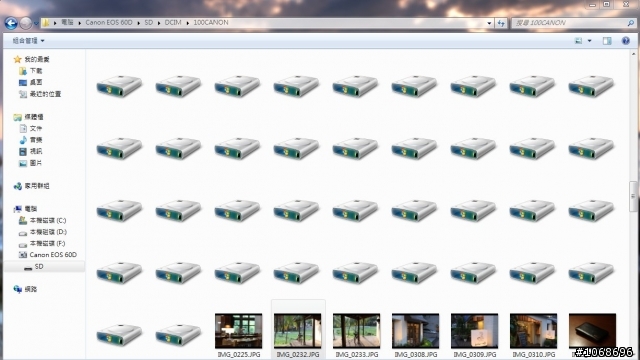The image size is (640, 360).
Task: Open 本機磁碟 (D:) in the sidebar
Action: tap(48, 232)
